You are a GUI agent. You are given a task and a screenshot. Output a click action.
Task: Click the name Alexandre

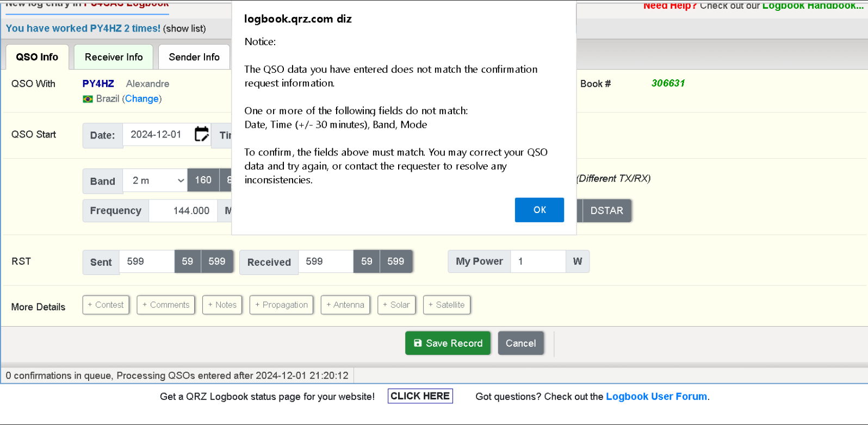coord(147,84)
